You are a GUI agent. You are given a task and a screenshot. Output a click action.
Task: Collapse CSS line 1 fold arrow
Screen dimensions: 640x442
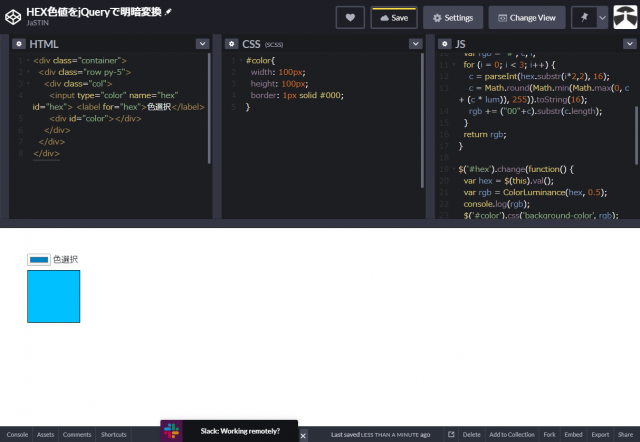(241, 60)
